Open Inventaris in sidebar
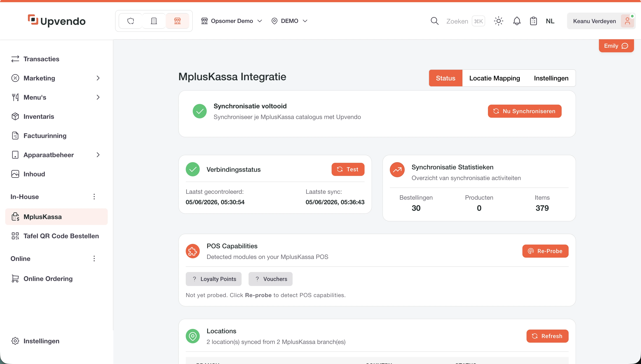 pyautogui.click(x=56, y=116)
